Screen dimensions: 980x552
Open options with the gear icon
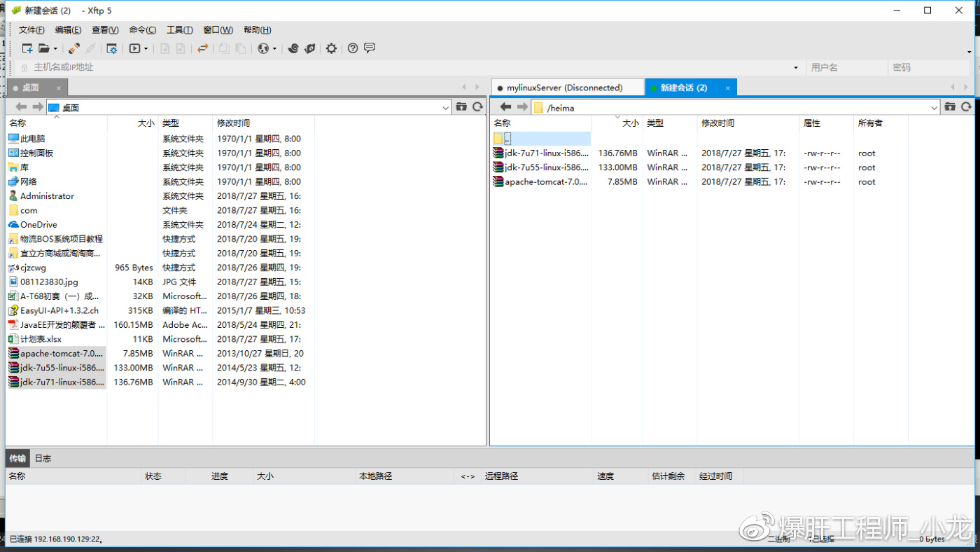tap(331, 48)
